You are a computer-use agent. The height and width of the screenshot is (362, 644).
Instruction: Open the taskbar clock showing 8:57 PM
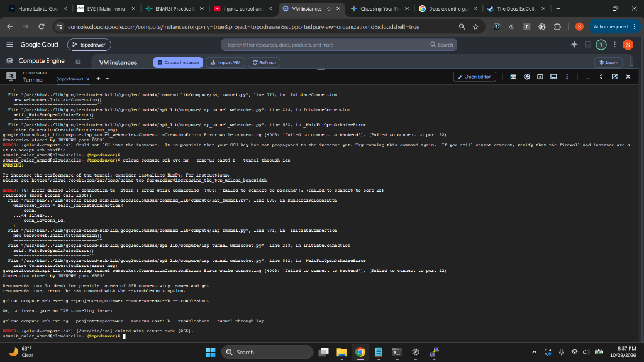tap(623, 352)
